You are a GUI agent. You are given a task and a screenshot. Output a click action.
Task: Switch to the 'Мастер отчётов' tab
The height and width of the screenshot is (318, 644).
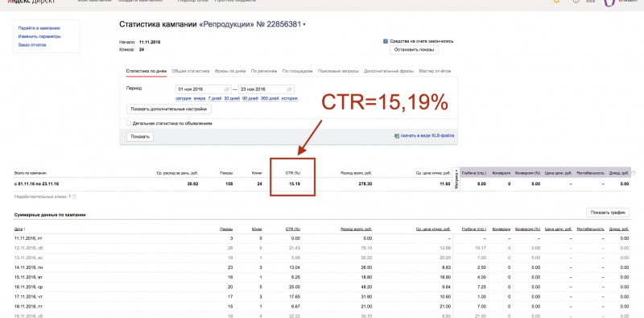pyautogui.click(x=435, y=71)
